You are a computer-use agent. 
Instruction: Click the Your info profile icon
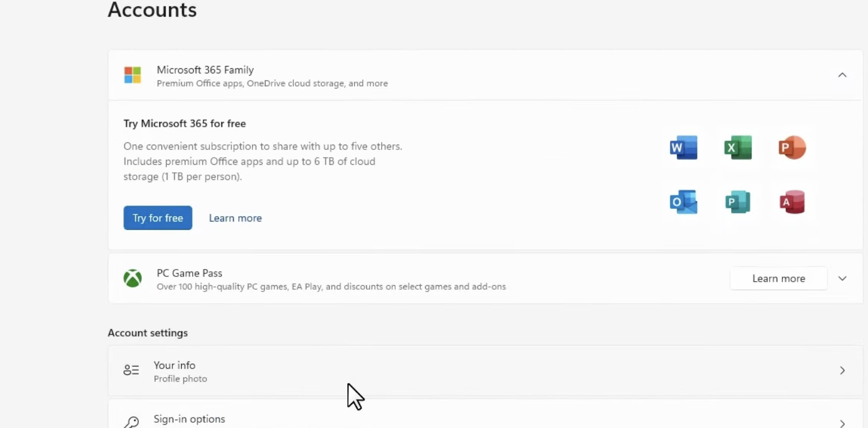tap(131, 371)
